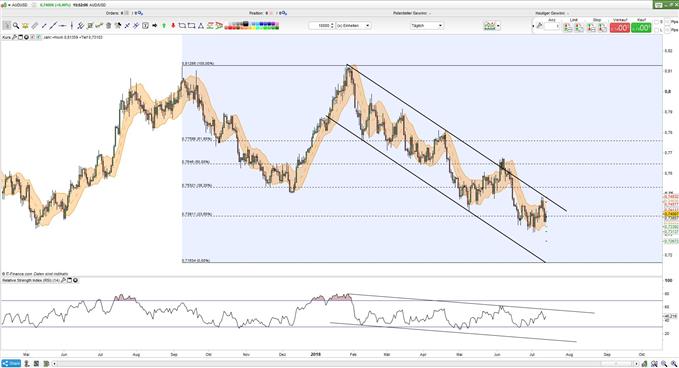Screen dimensions: 679x368
Task: Select the short trend line tool
Action: [x=44, y=26]
